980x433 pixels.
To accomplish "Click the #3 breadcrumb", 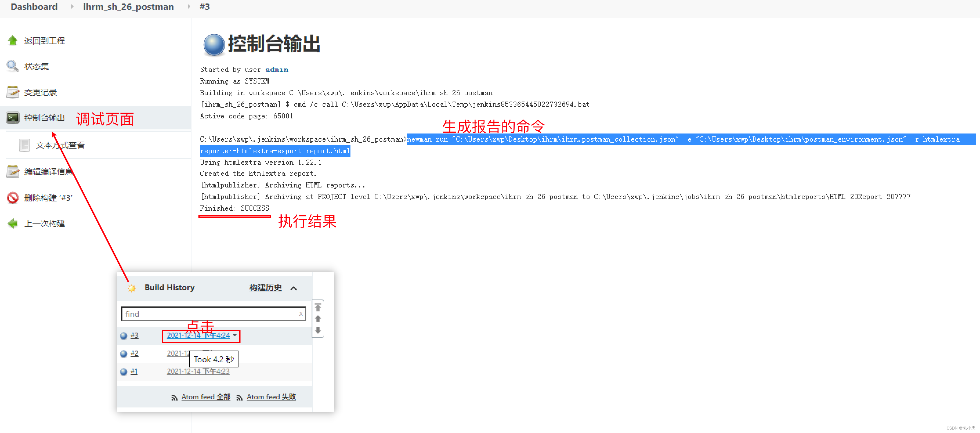I will tap(205, 7).
